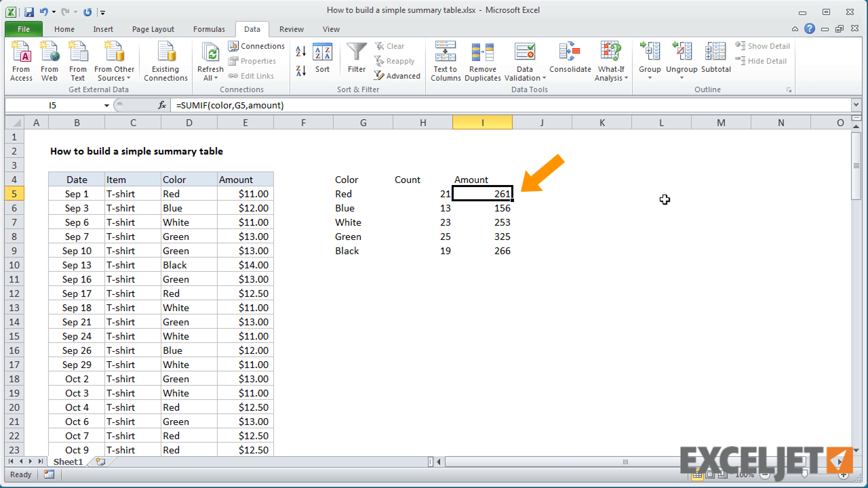Select the Sheet1 tab at bottom
Viewport: 868px width, 488px height.
(67, 462)
